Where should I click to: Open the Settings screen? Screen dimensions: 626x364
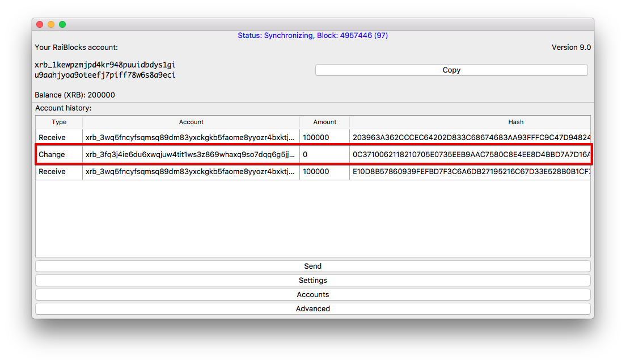pos(312,280)
